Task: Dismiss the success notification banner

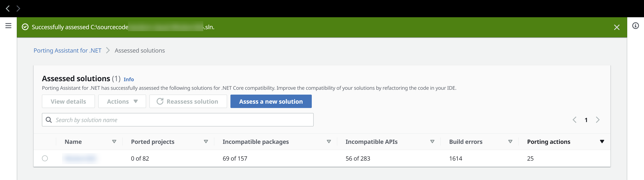Action: (x=616, y=27)
